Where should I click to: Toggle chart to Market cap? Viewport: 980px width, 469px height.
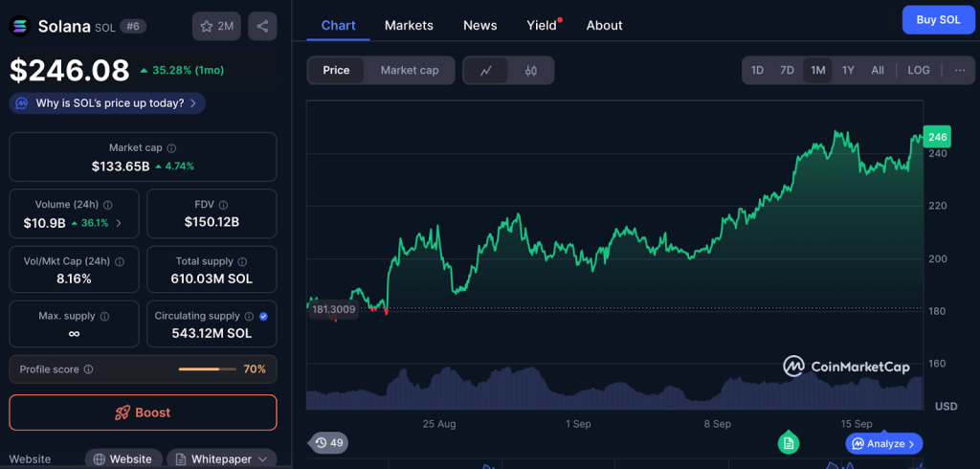point(410,70)
